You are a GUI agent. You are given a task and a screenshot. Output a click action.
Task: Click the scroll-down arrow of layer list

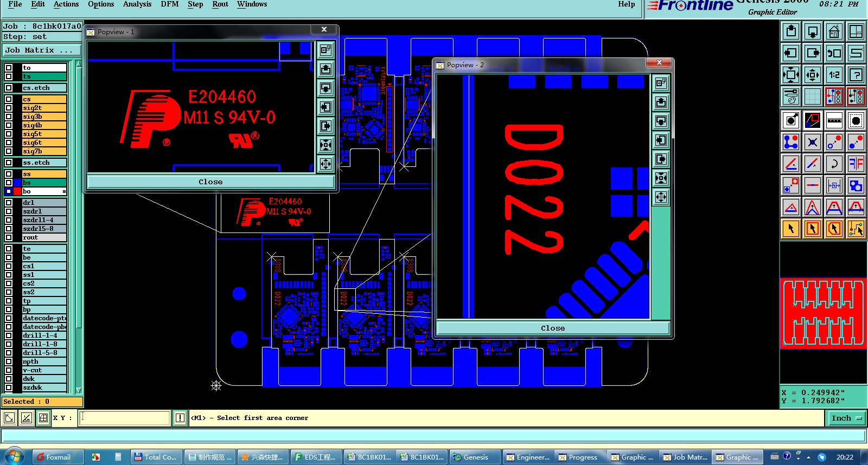[79, 390]
